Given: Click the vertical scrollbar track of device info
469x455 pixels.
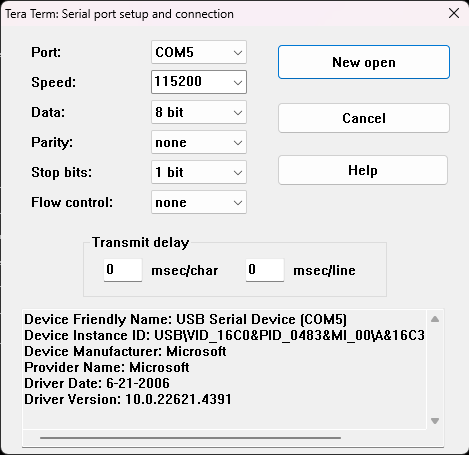Looking at the screenshot, I should (x=435, y=370).
